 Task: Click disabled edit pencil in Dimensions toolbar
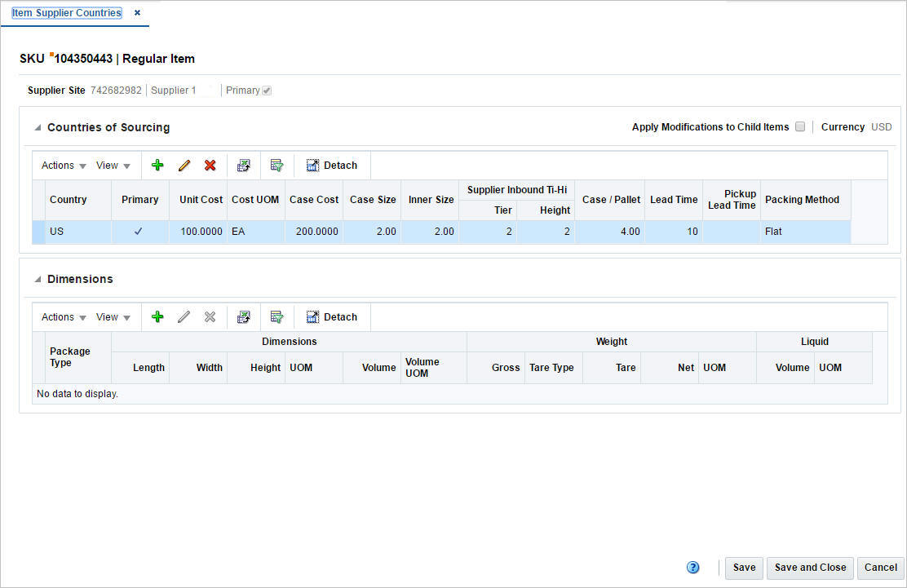(x=184, y=317)
